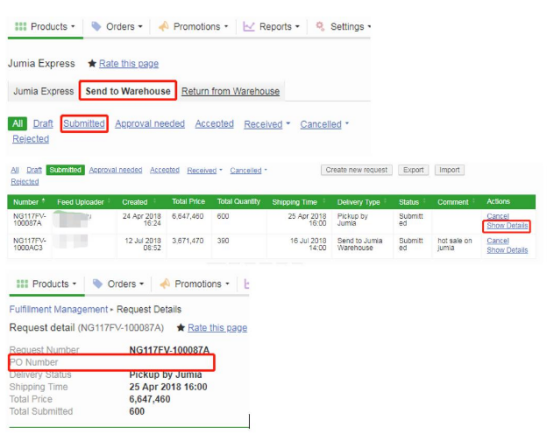Switch to the Jumia Express tab

click(43, 91)
